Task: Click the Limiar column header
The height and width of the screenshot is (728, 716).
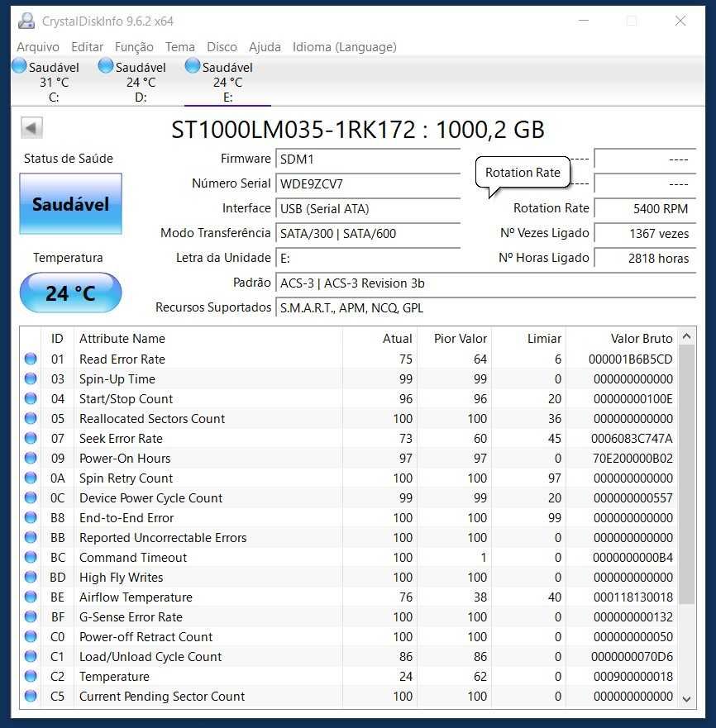Action: coord(529,339)
